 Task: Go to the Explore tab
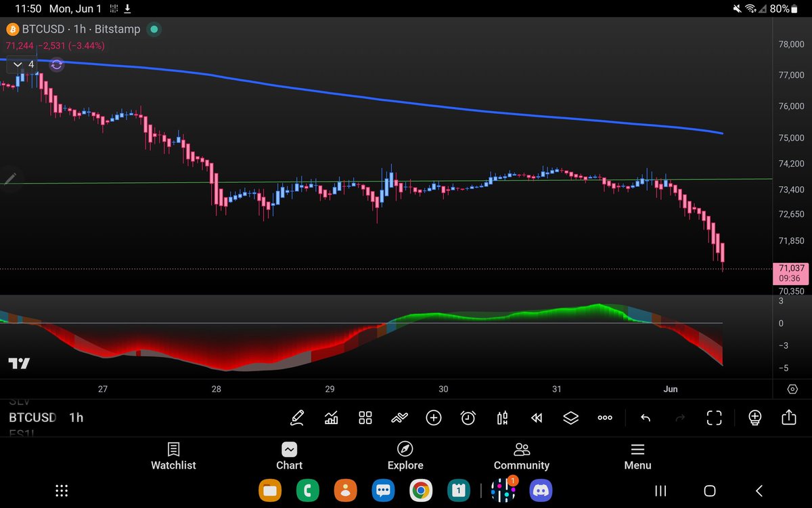tap(405, 457)
